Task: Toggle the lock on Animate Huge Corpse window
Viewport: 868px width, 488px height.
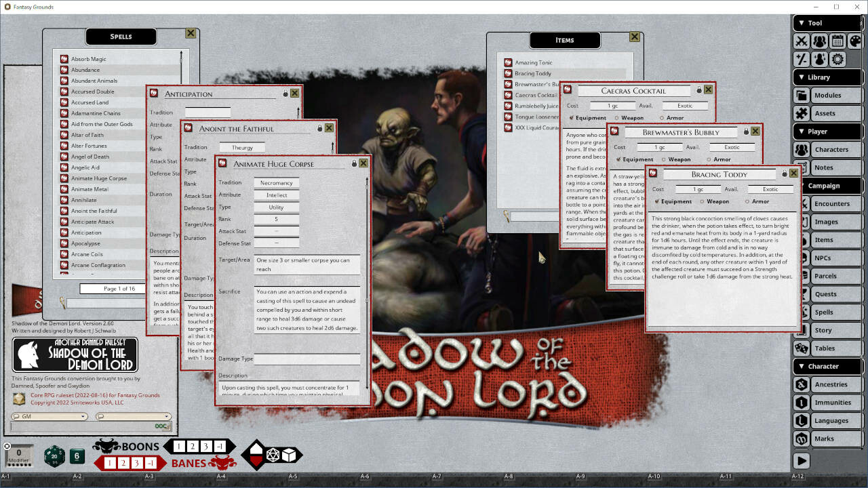Action: pyautogui.click(x=354, y=163)
